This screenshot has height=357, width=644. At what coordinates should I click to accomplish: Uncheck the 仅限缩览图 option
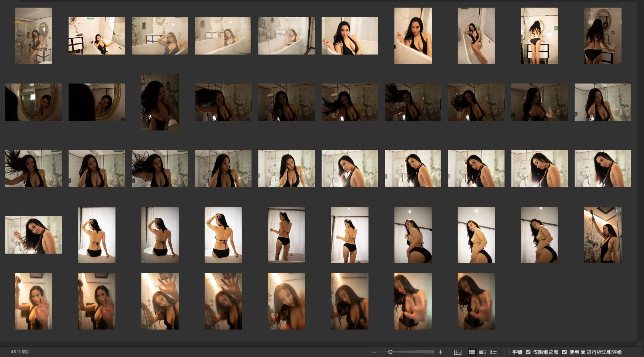point(528,352)
